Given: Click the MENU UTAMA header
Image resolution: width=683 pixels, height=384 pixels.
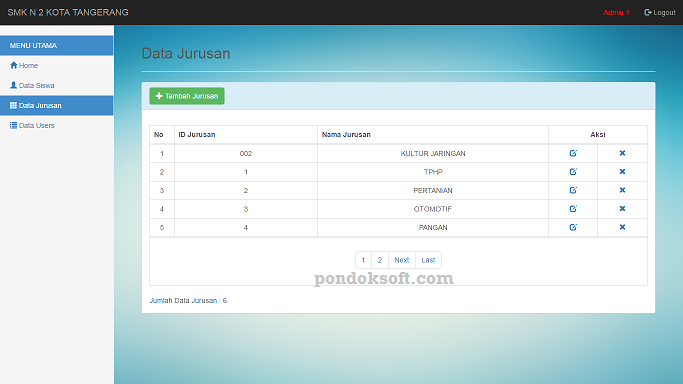Looking at the screenshot, I should pos(57,45).
